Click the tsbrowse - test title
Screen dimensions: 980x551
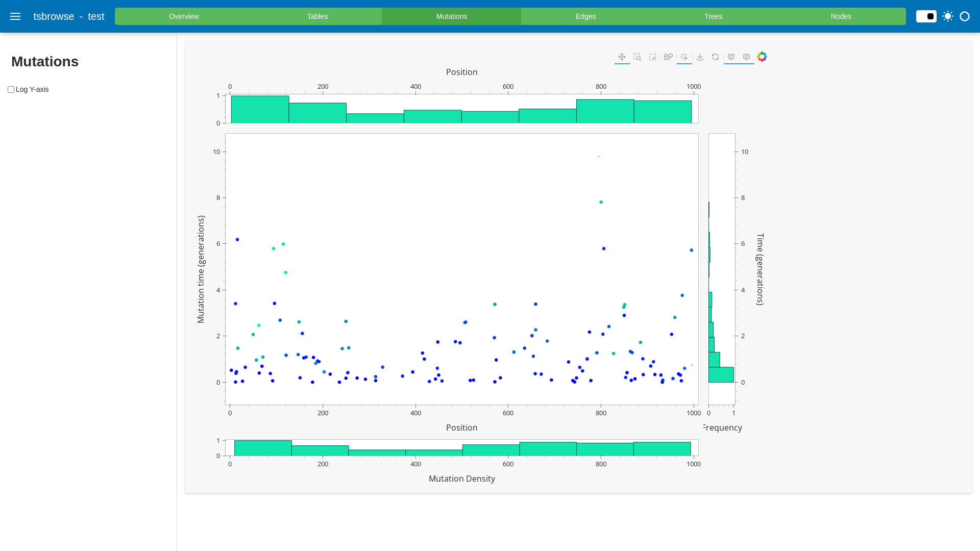click(69, 16)
